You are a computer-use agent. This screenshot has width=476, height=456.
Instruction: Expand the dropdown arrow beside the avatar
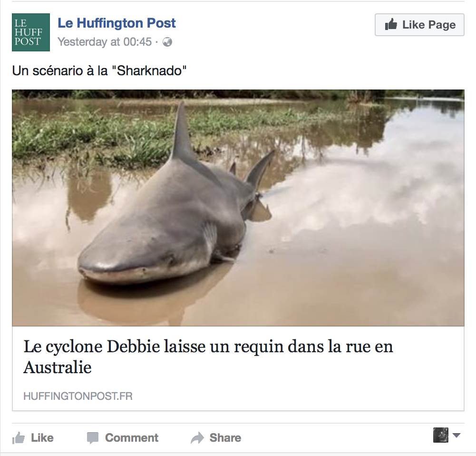click(457, 435)
